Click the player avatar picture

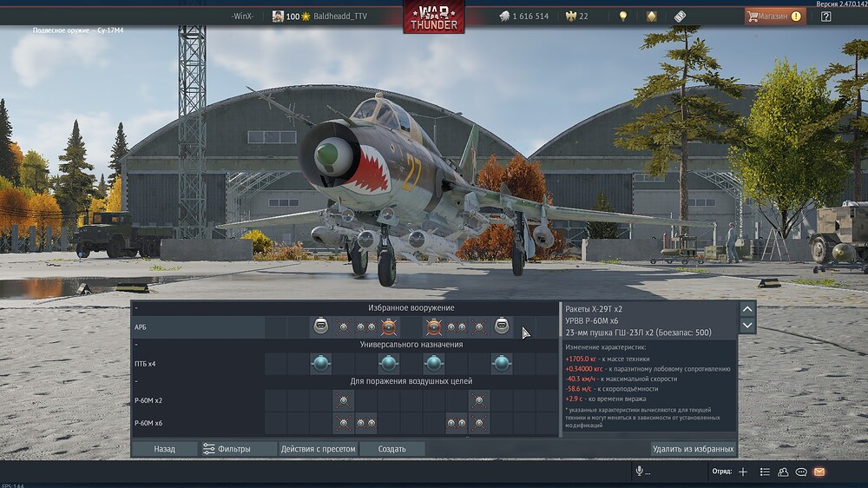[x=278, y=16]
